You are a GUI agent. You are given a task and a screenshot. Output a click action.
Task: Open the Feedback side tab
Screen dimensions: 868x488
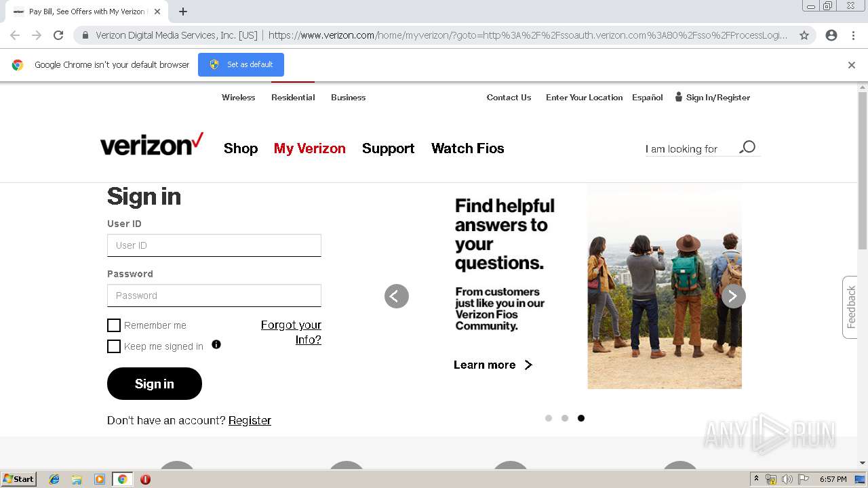pos(850,307)
